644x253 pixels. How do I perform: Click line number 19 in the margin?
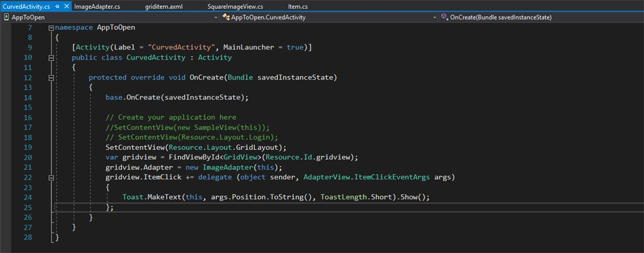click(x=28, y=148)
